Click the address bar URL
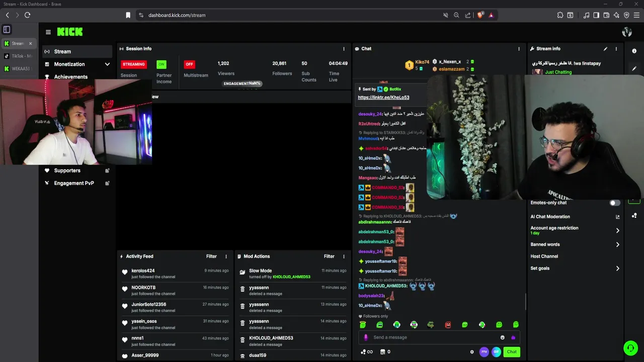Image resolution: width=644 pixels, height=362 pixels. pyautogui.click(x=177, y=15)
